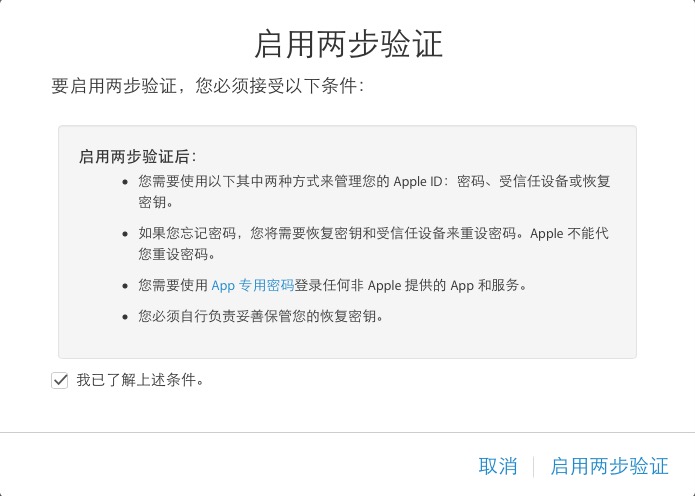Open the App 专用密码 link
This screenshot has width=695, height=496.
pyautogui.click(x=253, y=285)
